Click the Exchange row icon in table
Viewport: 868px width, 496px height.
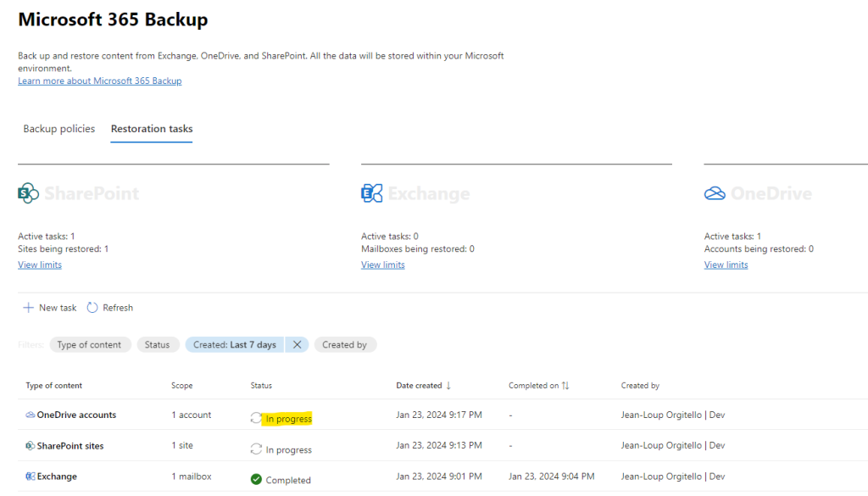point(31,476)
